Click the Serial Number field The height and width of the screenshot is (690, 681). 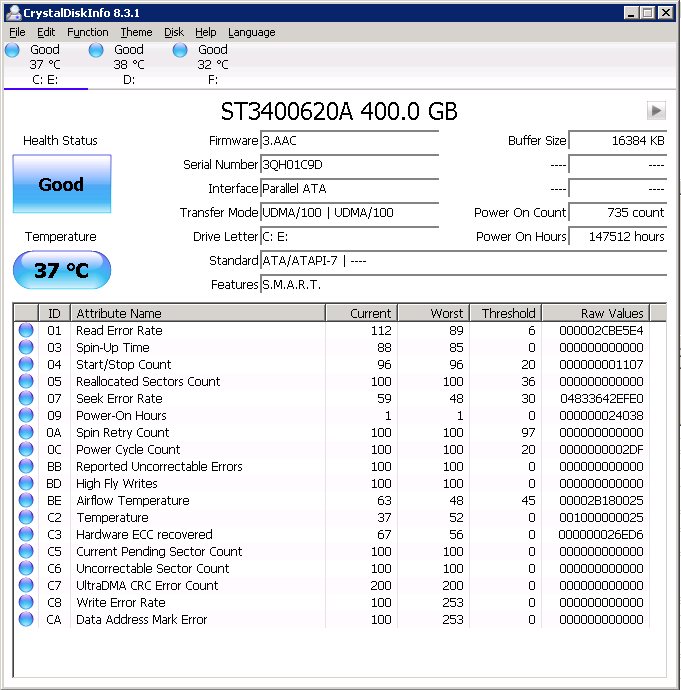click(349, 165)
